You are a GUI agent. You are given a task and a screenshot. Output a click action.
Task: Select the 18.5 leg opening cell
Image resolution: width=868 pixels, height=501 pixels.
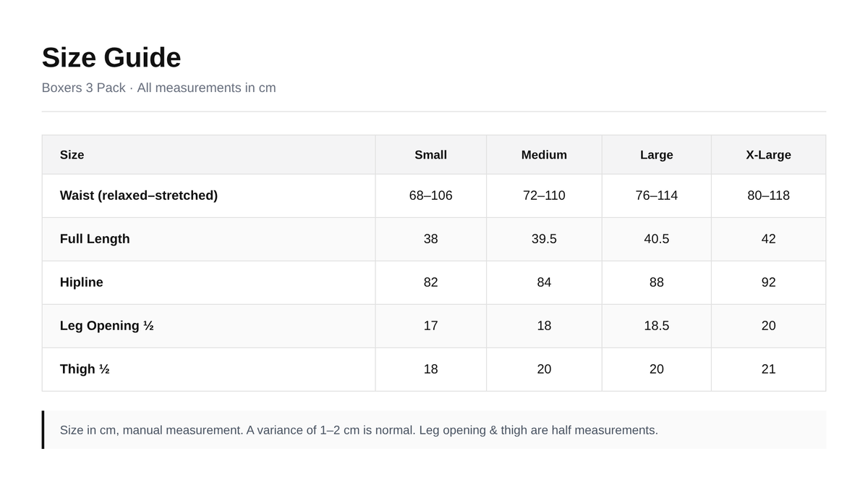(656, 326)
